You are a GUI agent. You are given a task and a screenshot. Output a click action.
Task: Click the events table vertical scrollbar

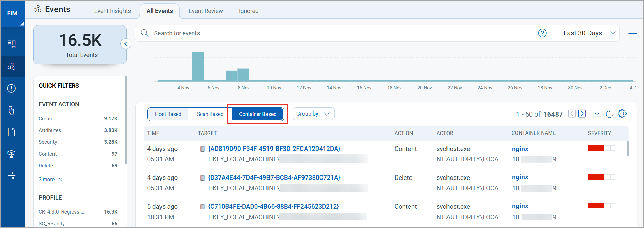pyautogui.click(x=628, y=149)
